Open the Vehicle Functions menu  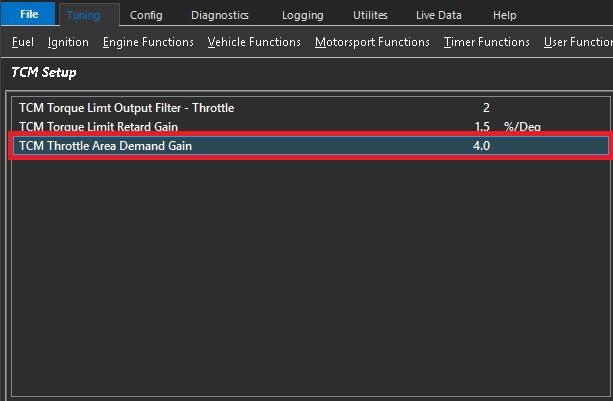[254, 42]
